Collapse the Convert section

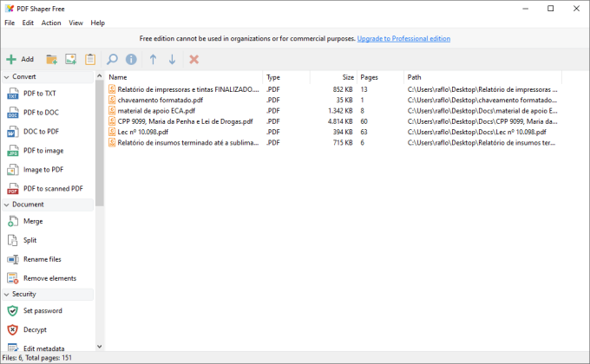click(x=6, y=77)
